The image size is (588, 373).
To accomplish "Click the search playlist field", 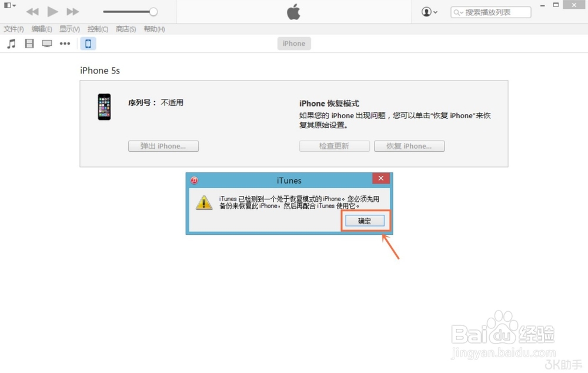I will [x=491, y=12].
